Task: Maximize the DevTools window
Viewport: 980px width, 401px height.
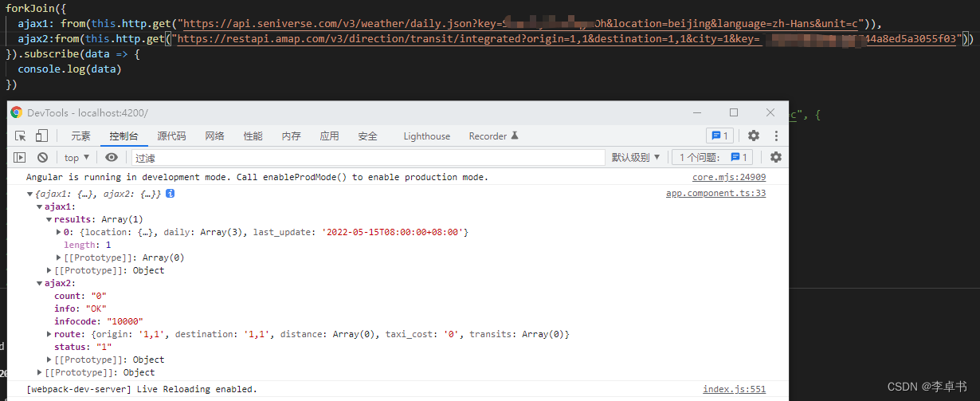Action: point(734,113)
